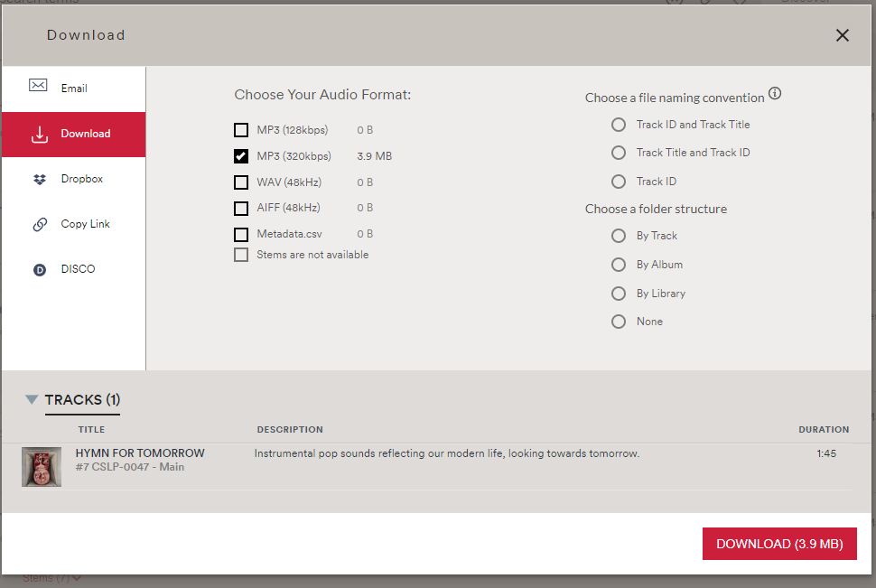Select Track Title and Track ID naming
The image size is (876, 588).
(619, 153)
